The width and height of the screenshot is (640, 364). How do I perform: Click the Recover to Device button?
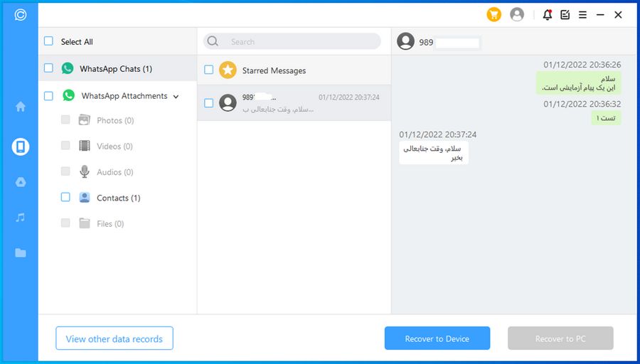[x=437, y=338]
